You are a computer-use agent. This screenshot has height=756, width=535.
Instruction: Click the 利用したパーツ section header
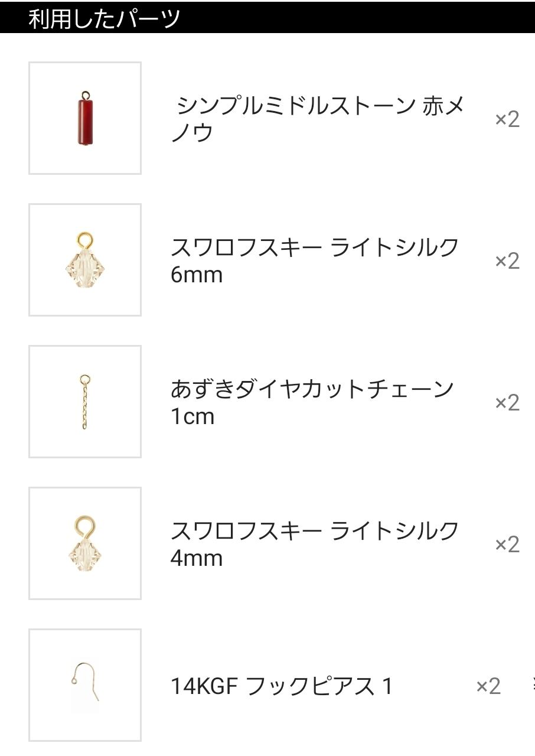tap(104, 19)
